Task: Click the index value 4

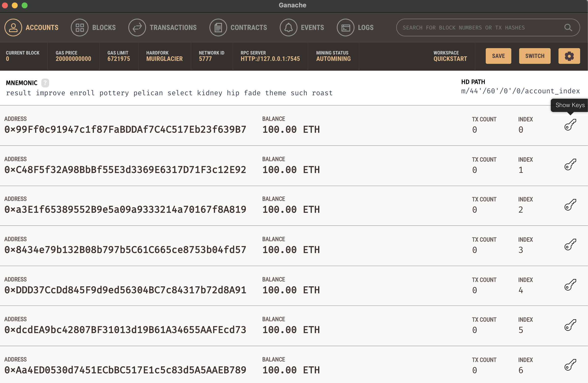Action: point(521,290)
